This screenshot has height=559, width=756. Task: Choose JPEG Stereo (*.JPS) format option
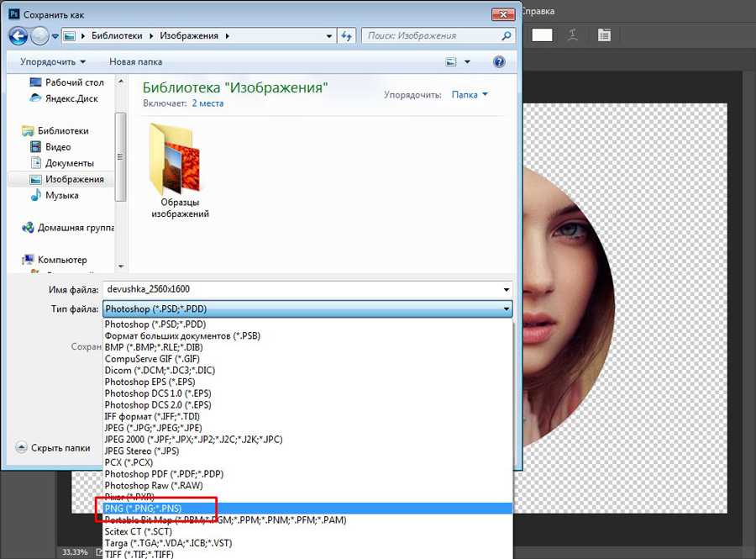click(x=307, y=451)
